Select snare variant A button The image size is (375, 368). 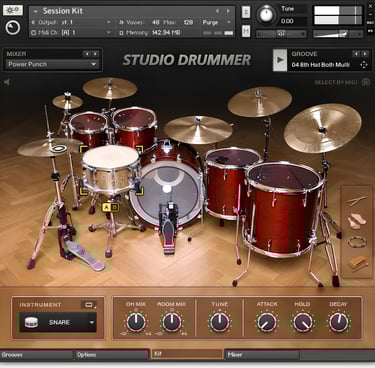[x=106, y=207]
